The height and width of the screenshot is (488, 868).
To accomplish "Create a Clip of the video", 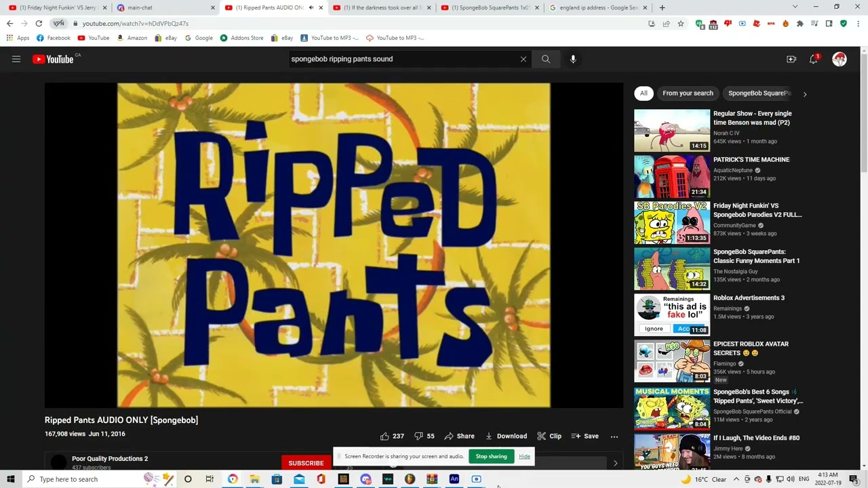I will click(549, 436).
